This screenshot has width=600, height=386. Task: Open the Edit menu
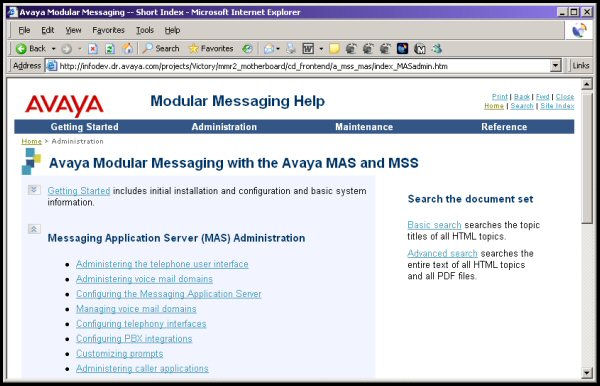[x=47, y=30]
